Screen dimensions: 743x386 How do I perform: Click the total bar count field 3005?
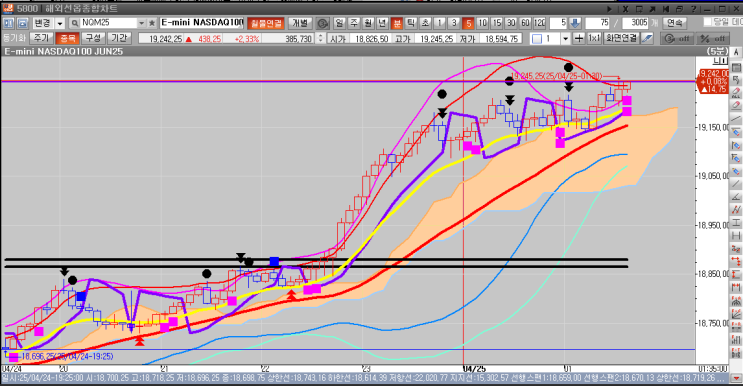pos(635,23)
